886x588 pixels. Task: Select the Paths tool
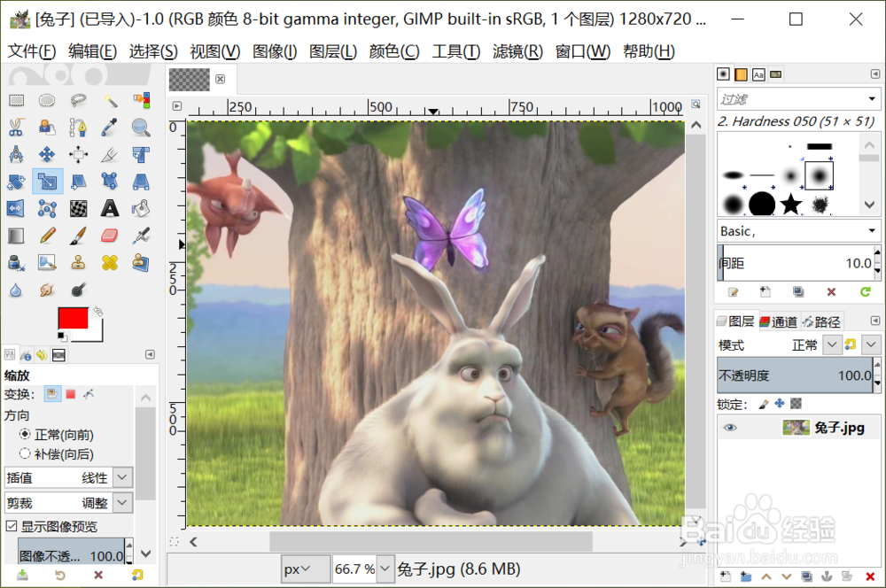(x=78, y=128)
